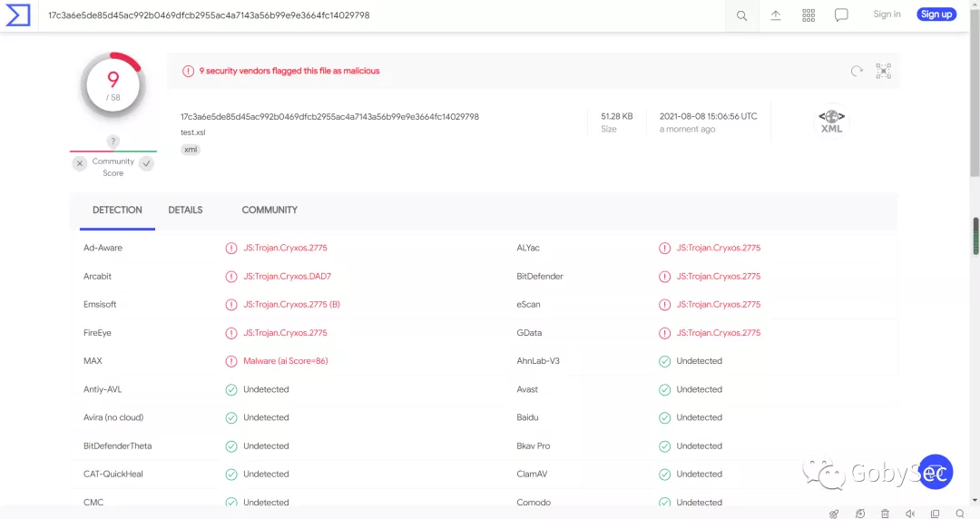Open the apps grid icon
The image size is (980, 519).
(x=808, y=15)
